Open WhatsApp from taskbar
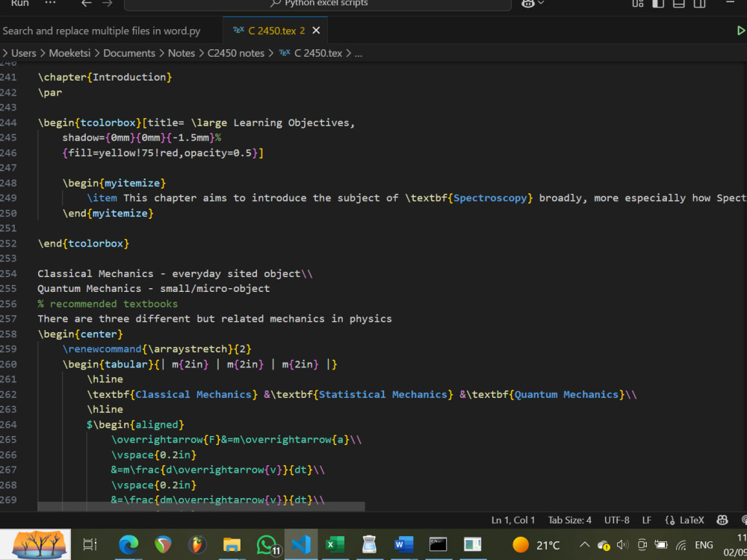747x560 pixels. (x=267, y=545)
